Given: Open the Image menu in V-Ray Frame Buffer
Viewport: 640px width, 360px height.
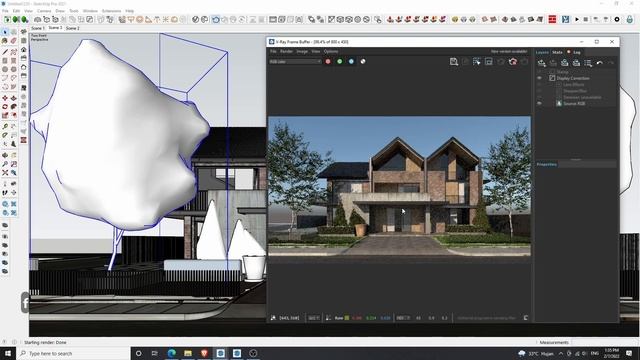Looking at the screenshot, I should pyautogui.click(x=302, y=51).
